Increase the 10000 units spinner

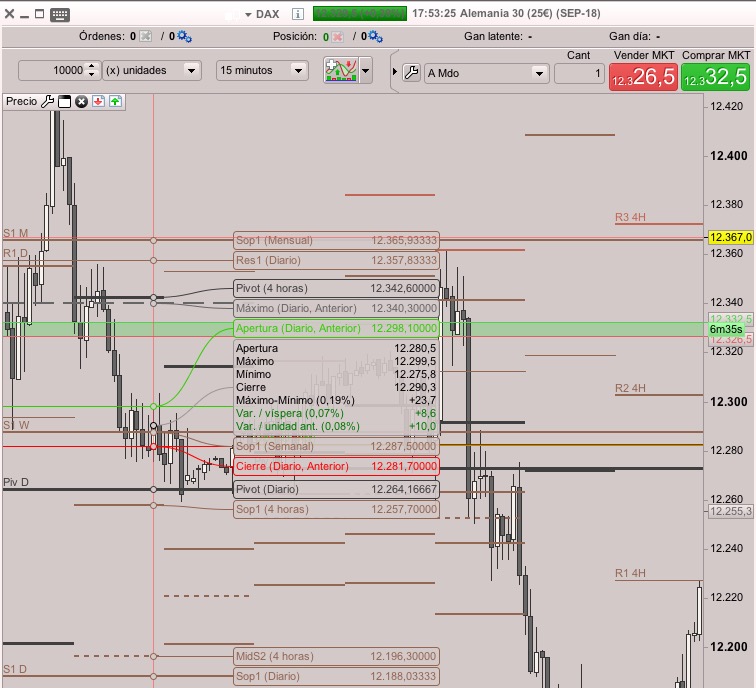(x=92, y=66)
